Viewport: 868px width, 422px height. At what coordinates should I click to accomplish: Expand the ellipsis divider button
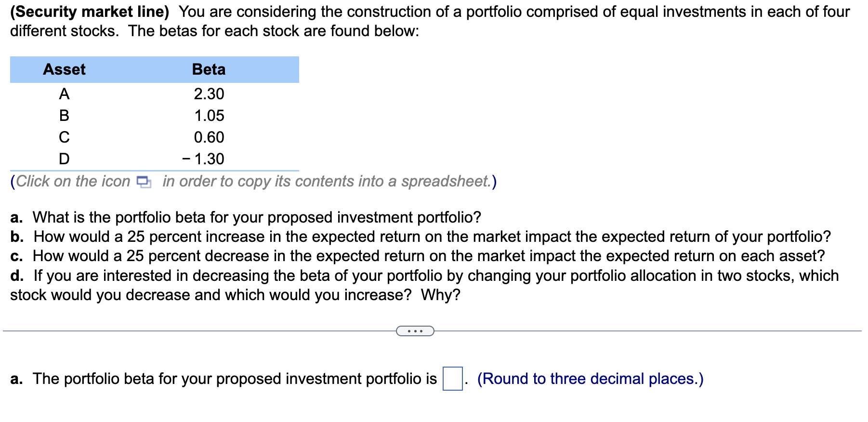pyautogui.click(x=415, y=331)
